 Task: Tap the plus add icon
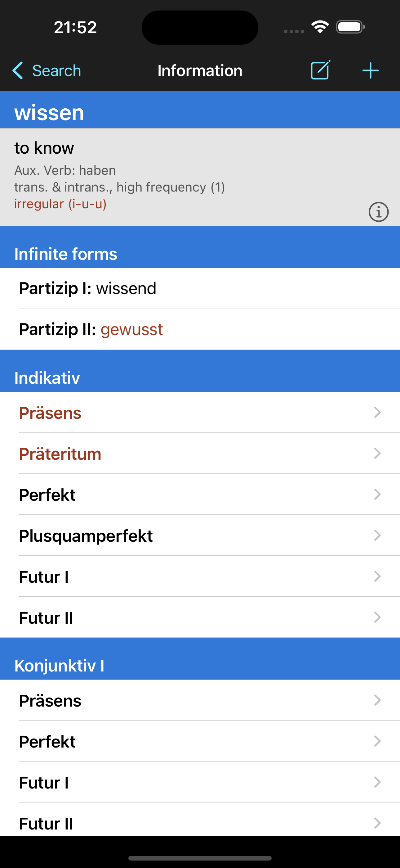click(370, 70)
